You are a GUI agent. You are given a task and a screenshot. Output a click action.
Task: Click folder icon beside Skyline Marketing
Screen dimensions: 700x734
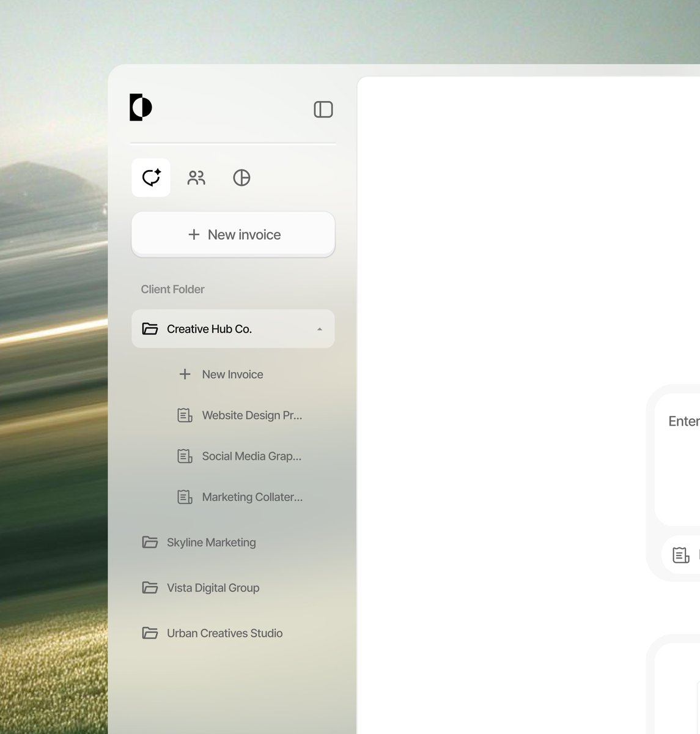pos(150,542)
